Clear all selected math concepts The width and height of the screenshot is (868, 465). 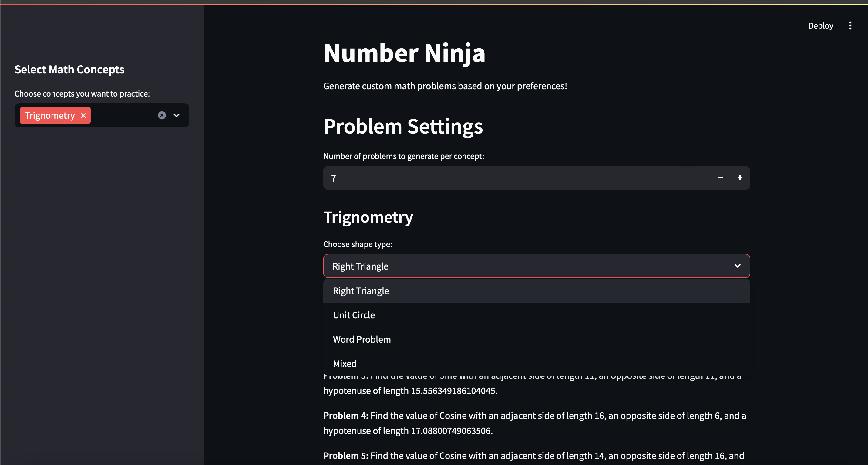(162, 115)
